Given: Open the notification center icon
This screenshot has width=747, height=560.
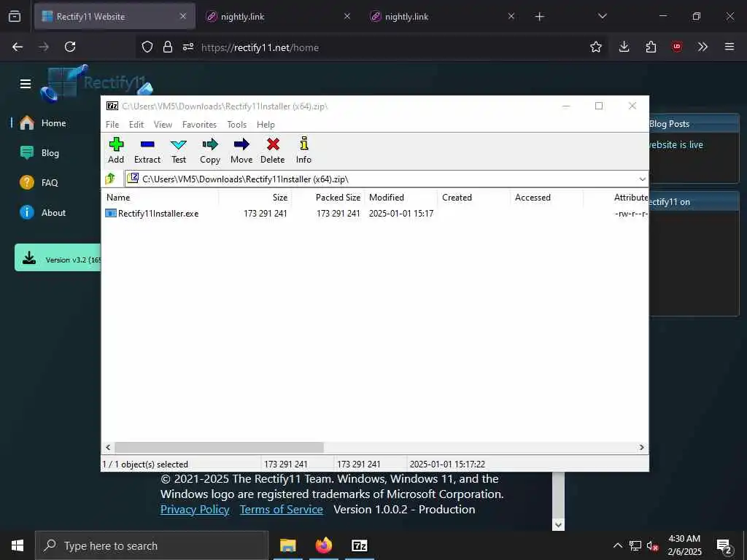Looking at the screenshot, I should point(724,546).
